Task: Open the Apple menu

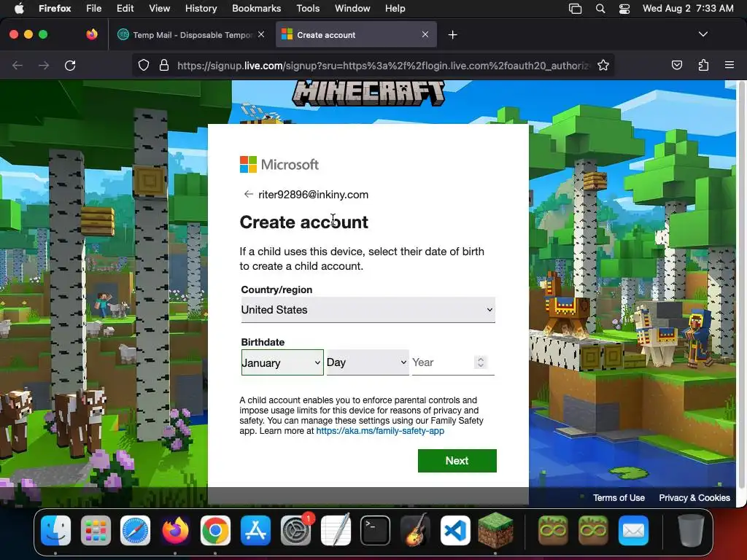Action: click(19, 8)
